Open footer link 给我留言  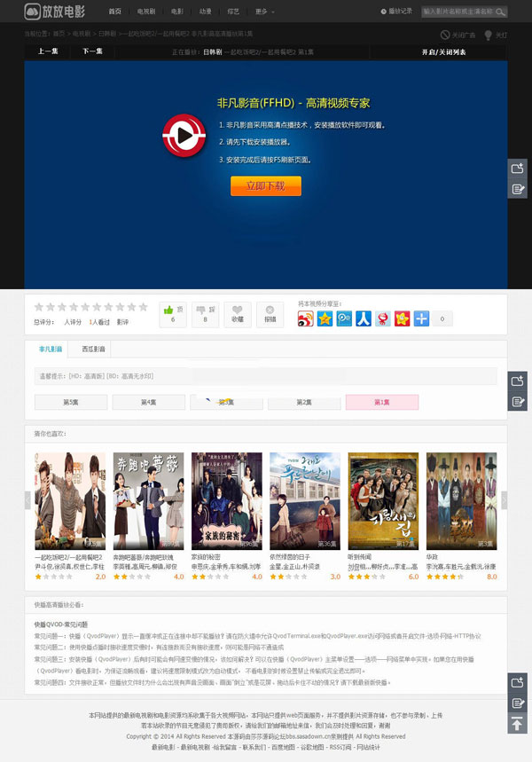tap(226, 747)
